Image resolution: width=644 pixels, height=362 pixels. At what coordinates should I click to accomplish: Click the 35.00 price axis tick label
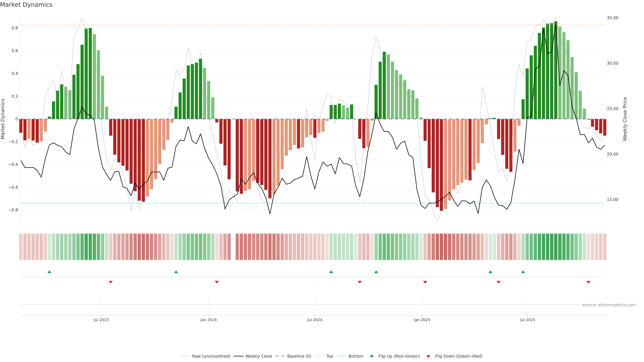(612, 18)
